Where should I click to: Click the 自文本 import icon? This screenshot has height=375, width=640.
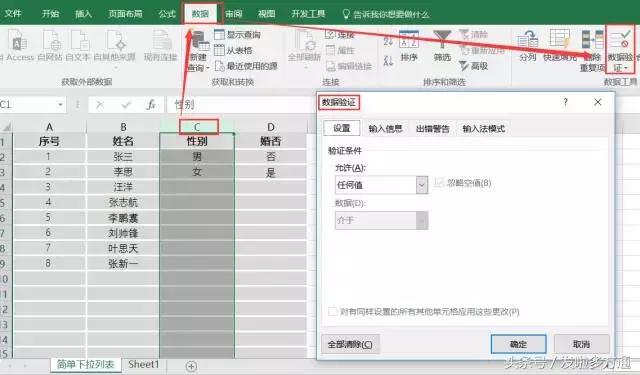pos(78,46)
